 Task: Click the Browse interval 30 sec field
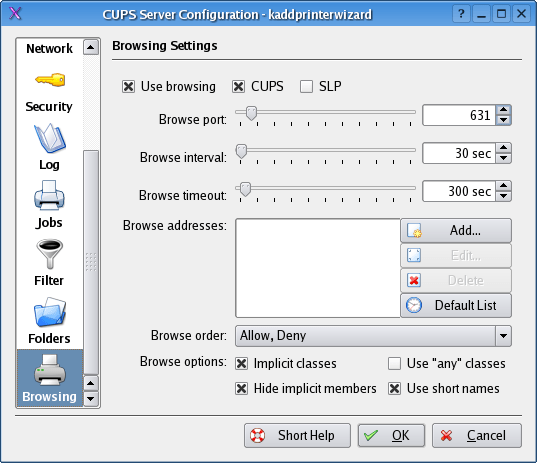tap(459, 153)
